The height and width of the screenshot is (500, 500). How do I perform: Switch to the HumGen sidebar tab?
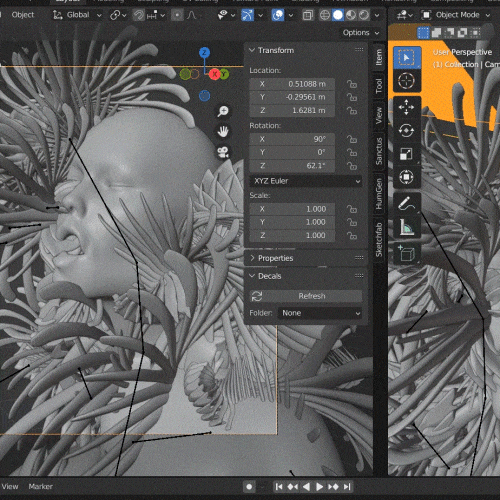[x=379, y=194]
